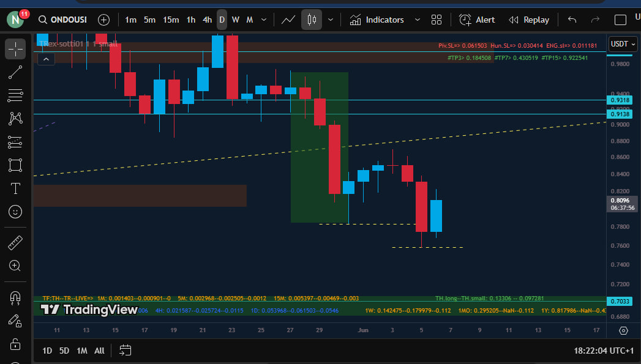The width and height of the screenshot is (641, 364).
Task: Open the Indicators dialog
Action: pos(377,20)
